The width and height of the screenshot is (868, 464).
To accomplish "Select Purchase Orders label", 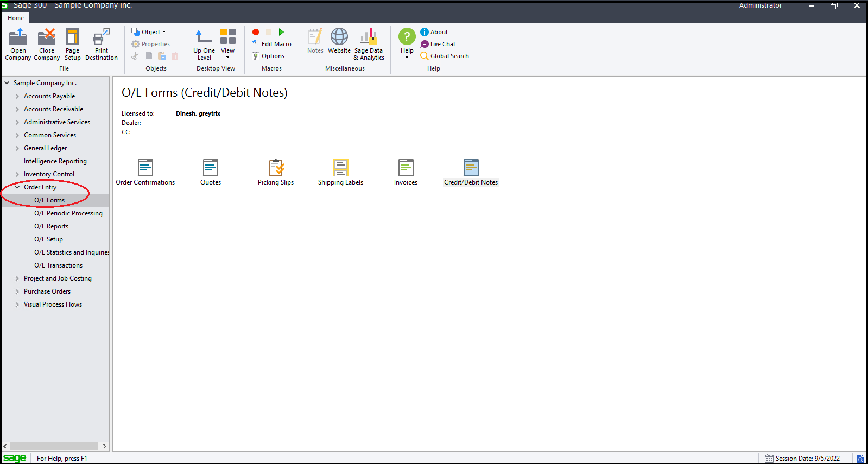I will tap(47, 291).
